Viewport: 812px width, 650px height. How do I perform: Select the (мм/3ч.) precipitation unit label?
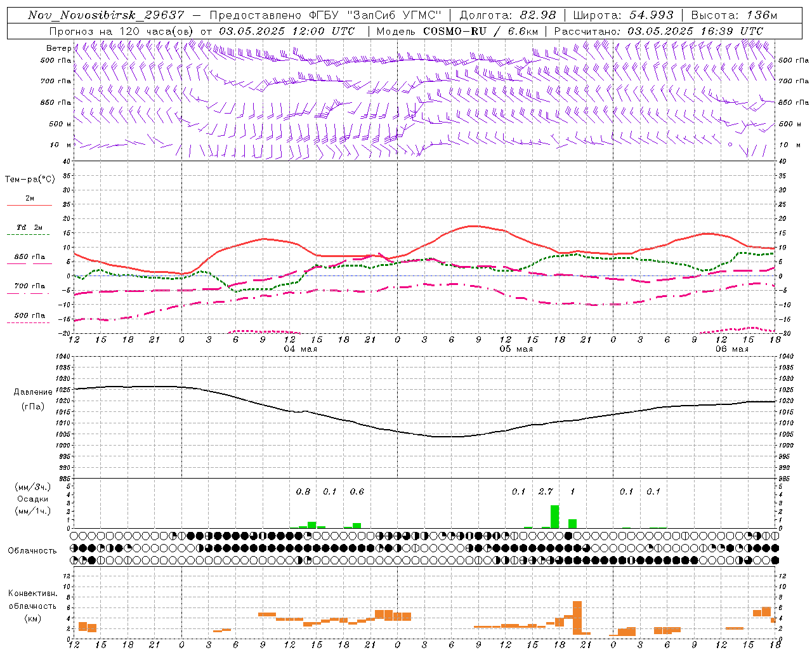pyautogui.click(x=32, y=487)
